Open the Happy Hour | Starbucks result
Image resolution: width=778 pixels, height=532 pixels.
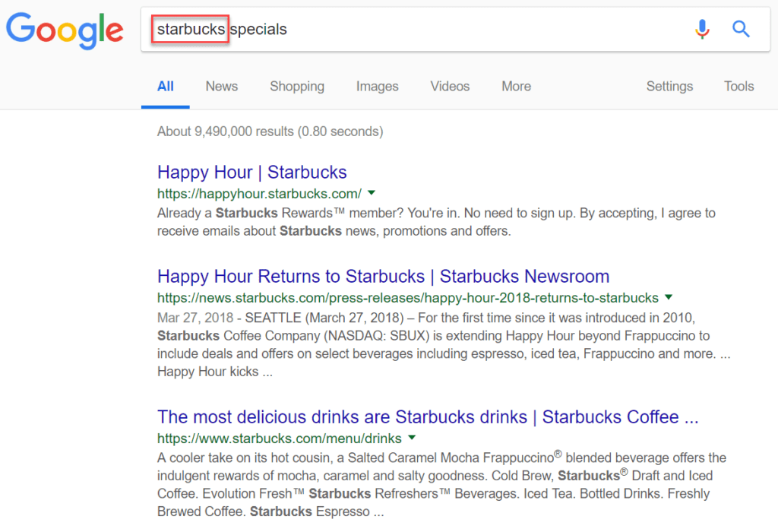click(251, 172)
